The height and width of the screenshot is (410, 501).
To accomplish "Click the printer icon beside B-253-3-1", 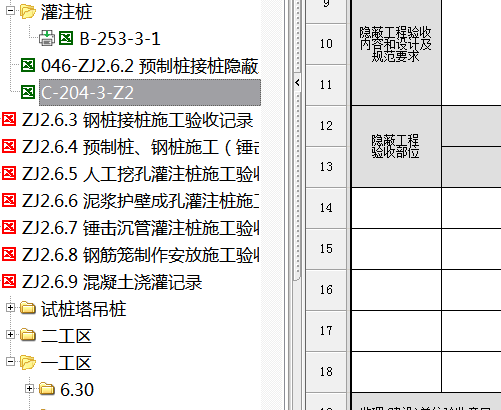I will (47, 38).
